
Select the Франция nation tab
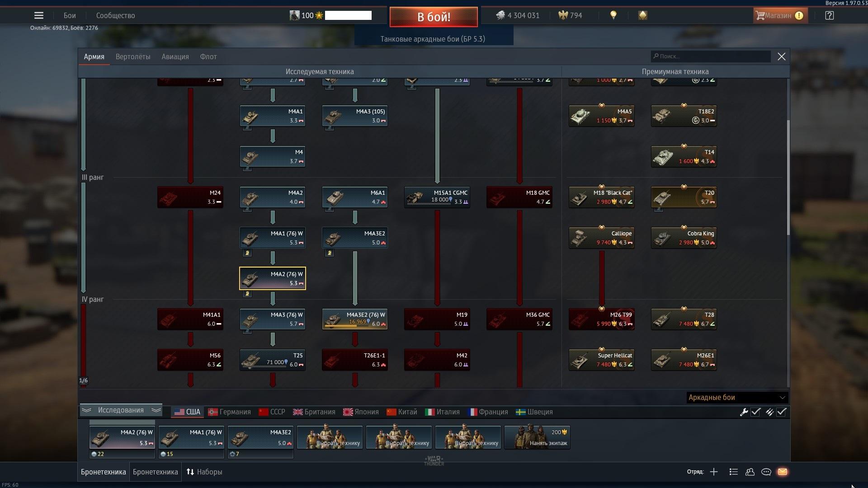[x=488, y=412]
